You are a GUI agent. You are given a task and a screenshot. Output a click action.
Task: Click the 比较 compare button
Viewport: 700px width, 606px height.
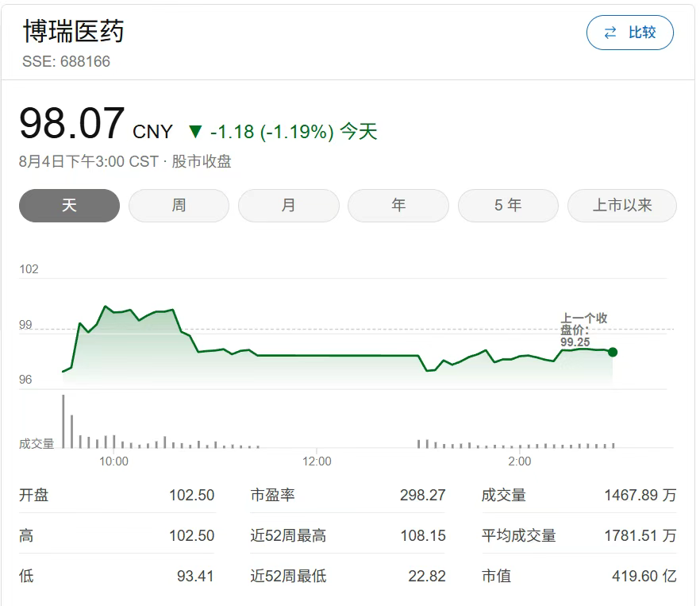pos(629,33)
